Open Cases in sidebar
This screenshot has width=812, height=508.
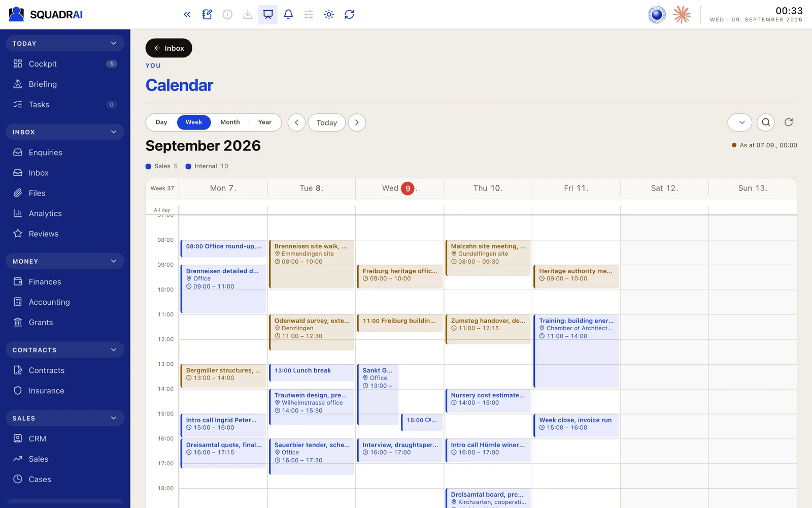[65, 480]
